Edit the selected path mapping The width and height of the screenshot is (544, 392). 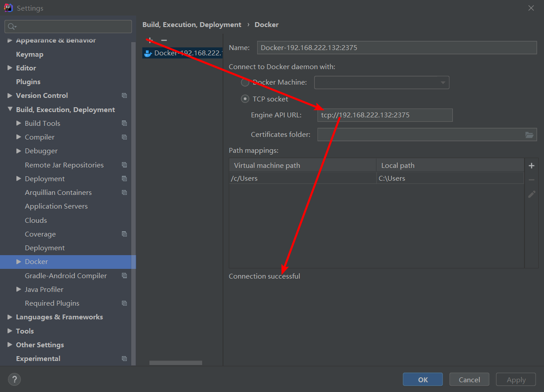(532, 194)
